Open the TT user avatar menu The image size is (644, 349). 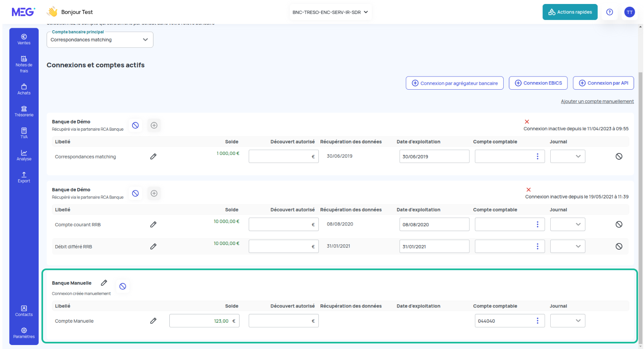pos(630,12)
